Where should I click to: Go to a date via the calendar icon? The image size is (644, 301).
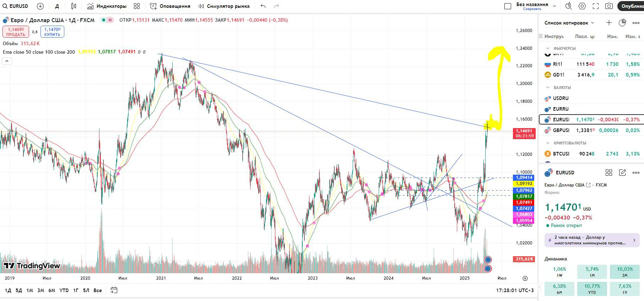(x=114, y=290)
